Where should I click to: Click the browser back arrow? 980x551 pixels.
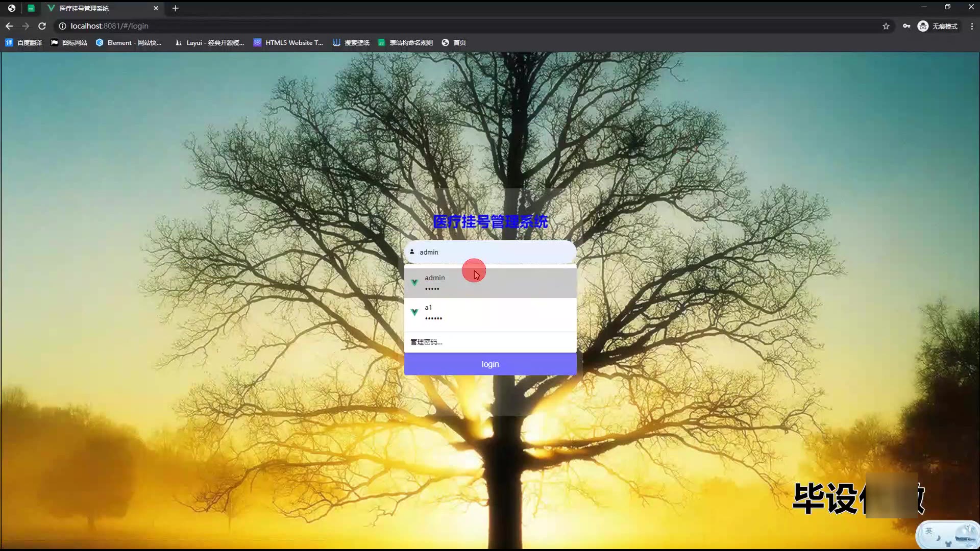point(9,26)
